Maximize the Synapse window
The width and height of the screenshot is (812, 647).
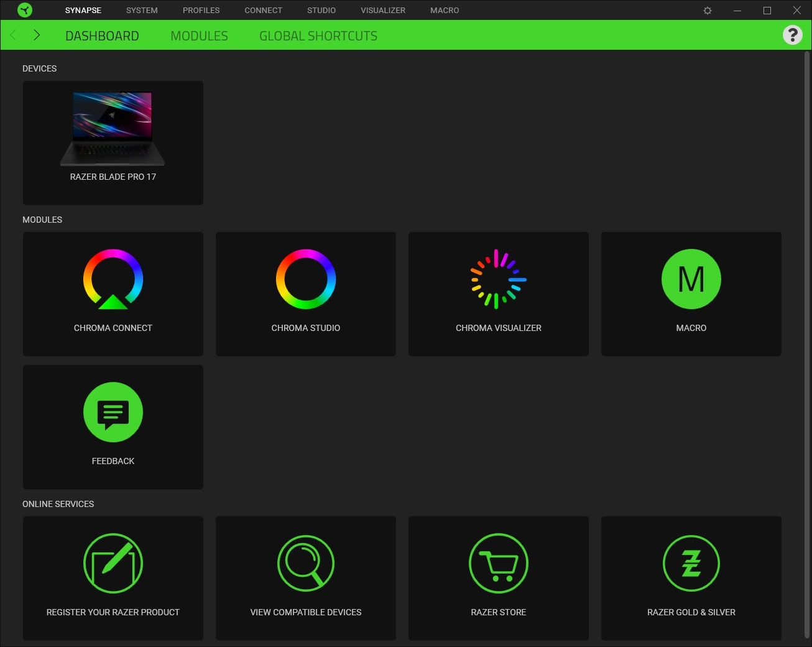pyautogui.click(x=767, y=11)
